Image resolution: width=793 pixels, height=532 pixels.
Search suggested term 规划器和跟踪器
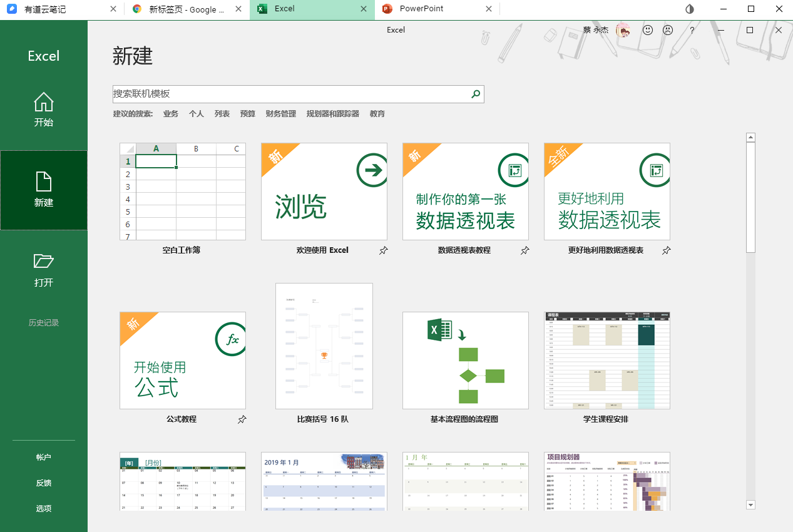click(333, 114)
